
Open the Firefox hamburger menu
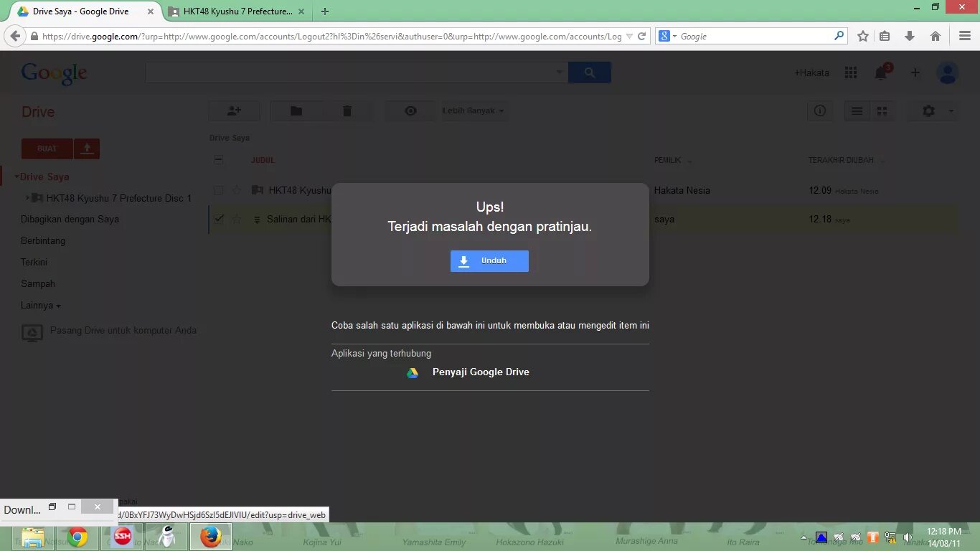click(965, 36)
